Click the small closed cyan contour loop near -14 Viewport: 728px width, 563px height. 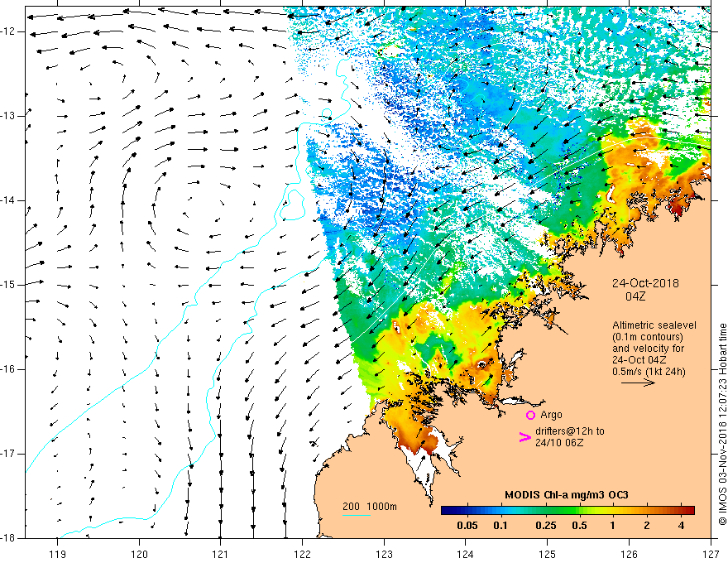[x=292, y=205]
